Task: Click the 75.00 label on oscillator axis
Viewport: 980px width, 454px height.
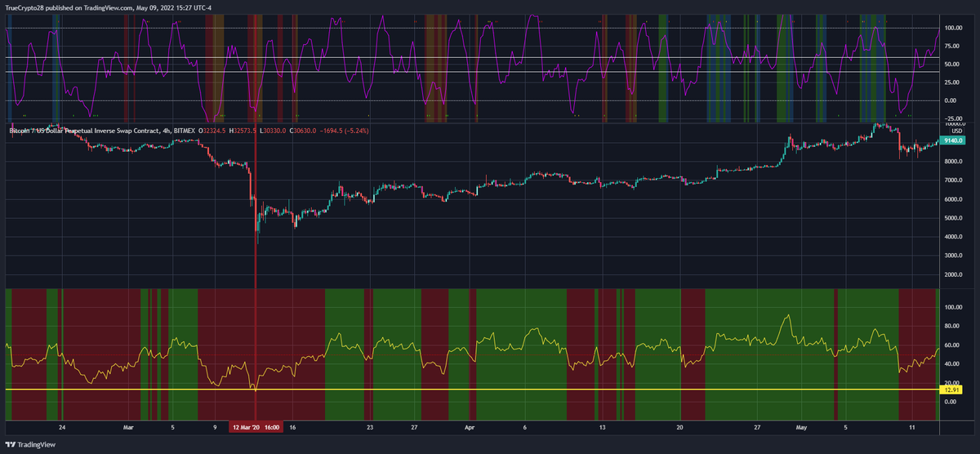Action: pyautogui.click(x=954, y=46)
